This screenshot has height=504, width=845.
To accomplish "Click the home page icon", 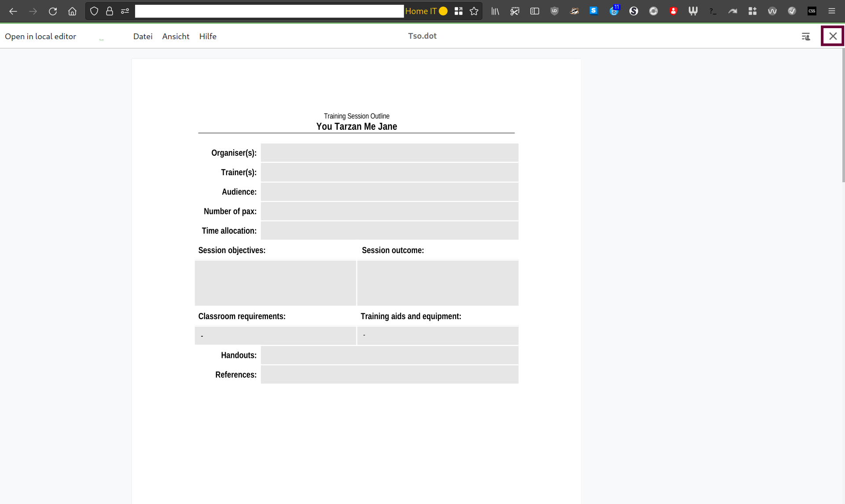I will [x=71, y=11].
